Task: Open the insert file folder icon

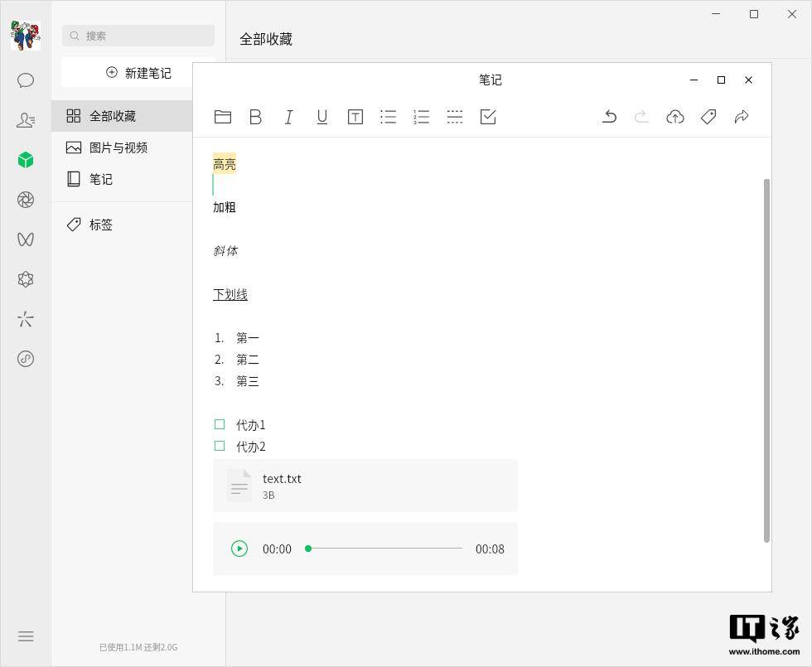Action: (223, 117)
